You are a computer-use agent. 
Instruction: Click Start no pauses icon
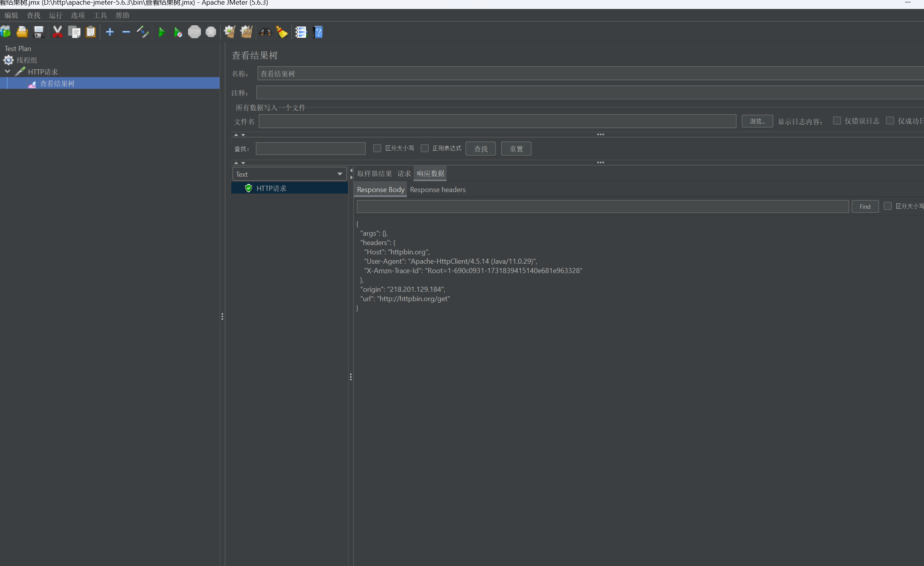[178, 32]
